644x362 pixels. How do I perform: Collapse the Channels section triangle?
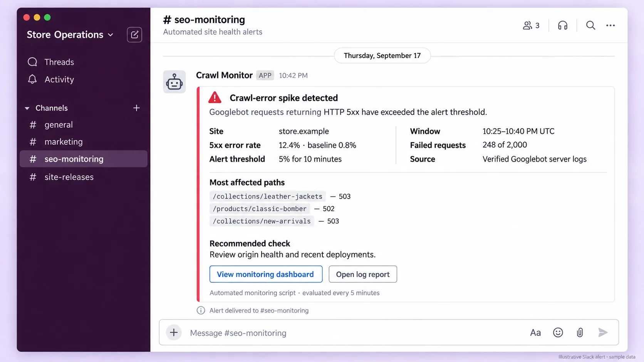pos(27,108)
